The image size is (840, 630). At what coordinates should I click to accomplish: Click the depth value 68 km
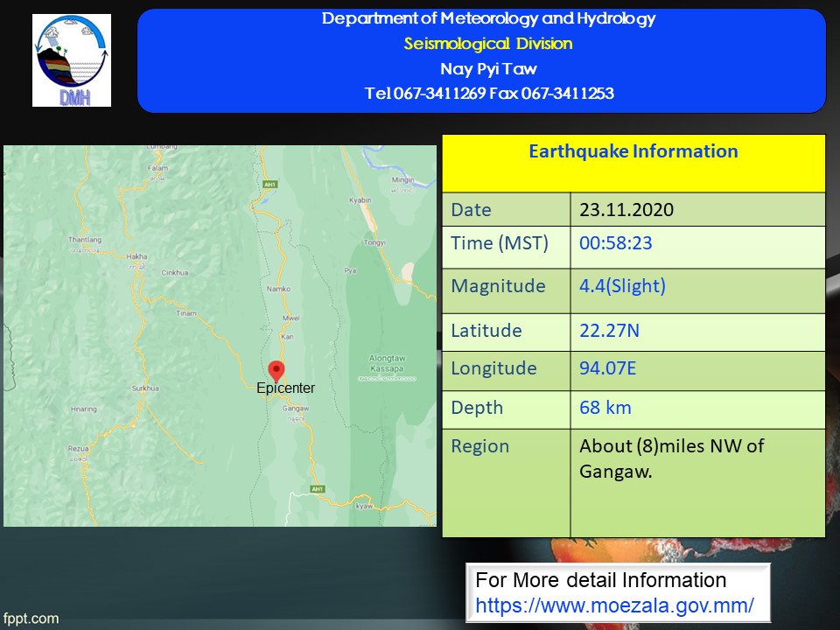605,408
